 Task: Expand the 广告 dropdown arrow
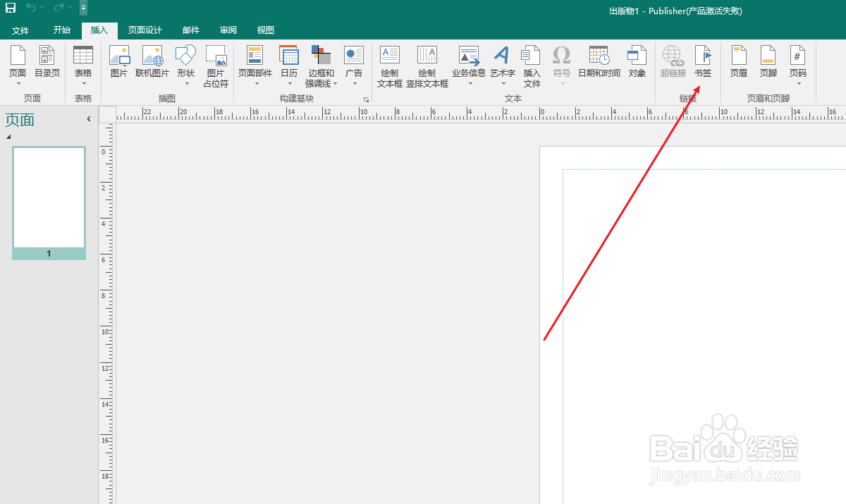[355, 83]
